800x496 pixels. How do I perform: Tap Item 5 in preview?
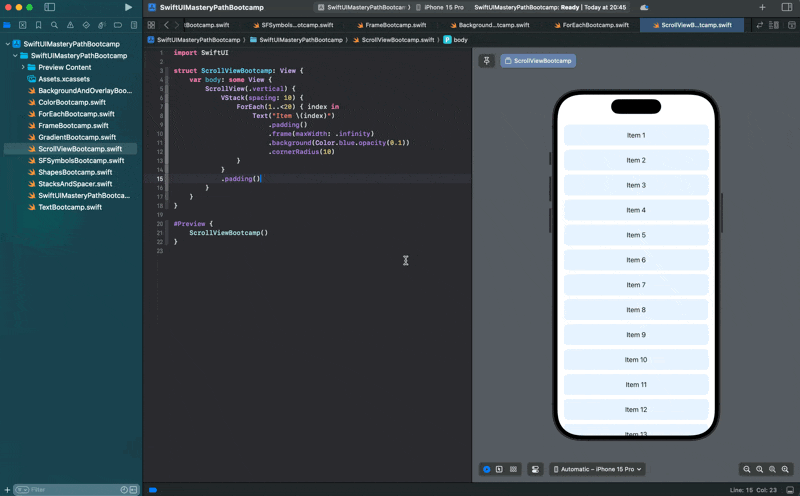(x=636, y=235)
